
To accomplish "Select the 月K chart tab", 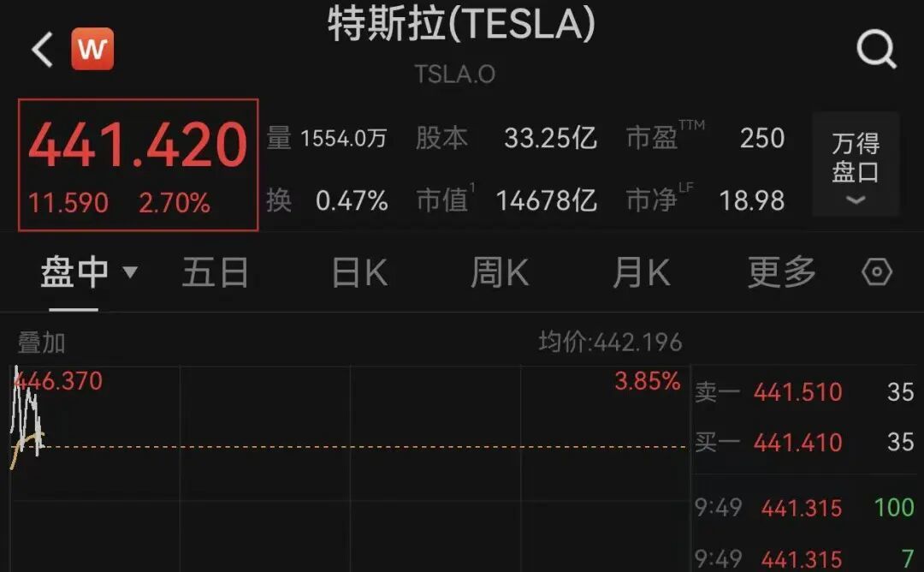I will (x=641, y=273).
